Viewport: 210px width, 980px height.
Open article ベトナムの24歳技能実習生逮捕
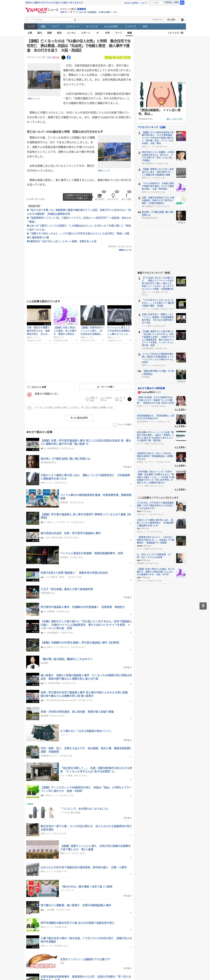(96, 497)
